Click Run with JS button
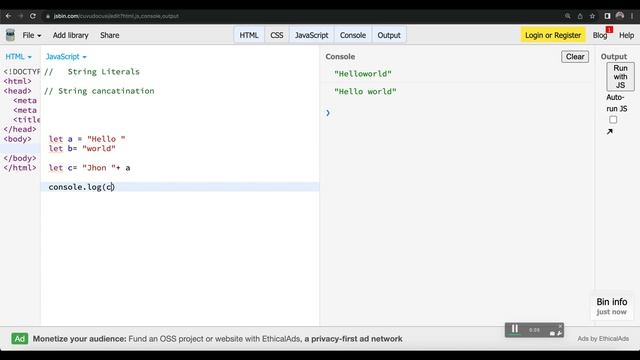The height and width of the screenshot is (360, 640). (620, 76)
